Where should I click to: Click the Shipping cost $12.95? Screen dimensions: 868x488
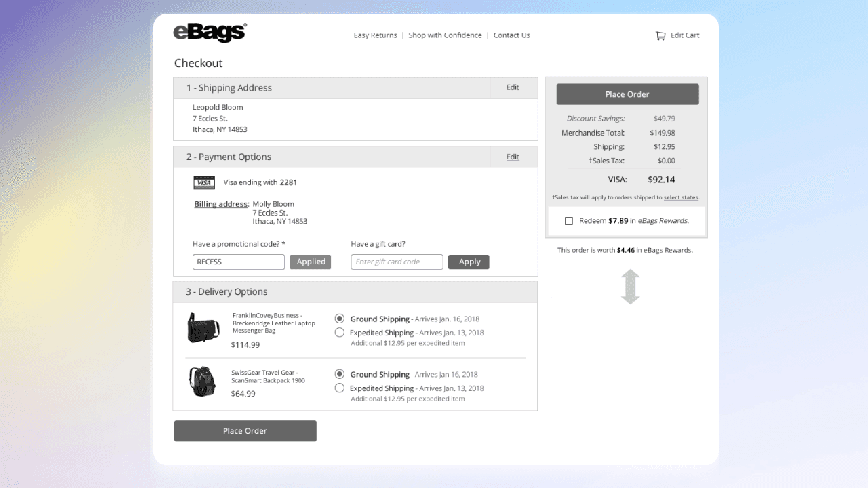click(x=664, y=146)
